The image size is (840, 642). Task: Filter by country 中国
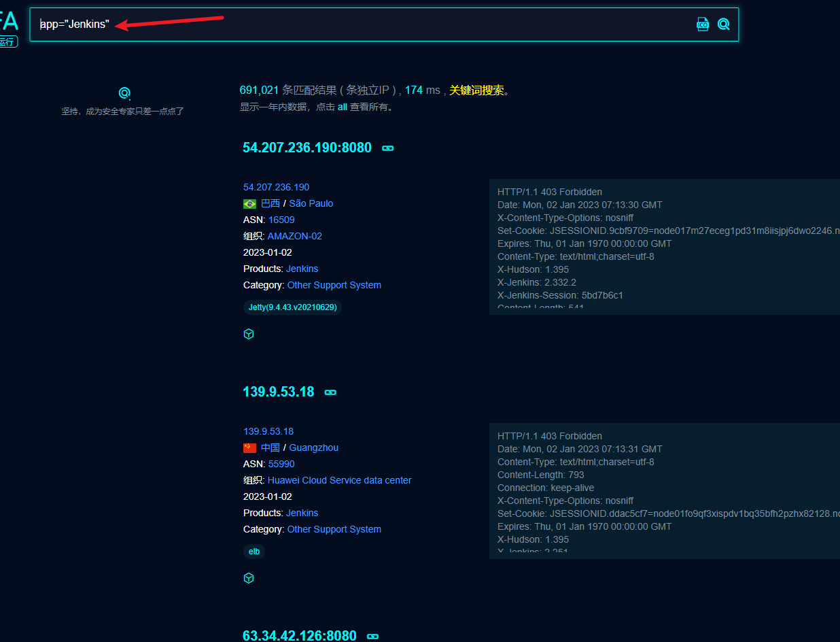(270, 447)
